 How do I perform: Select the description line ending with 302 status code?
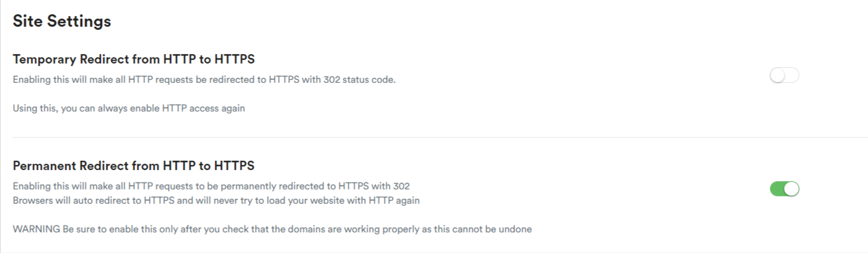pyautogui.click(x=204, y=80)
